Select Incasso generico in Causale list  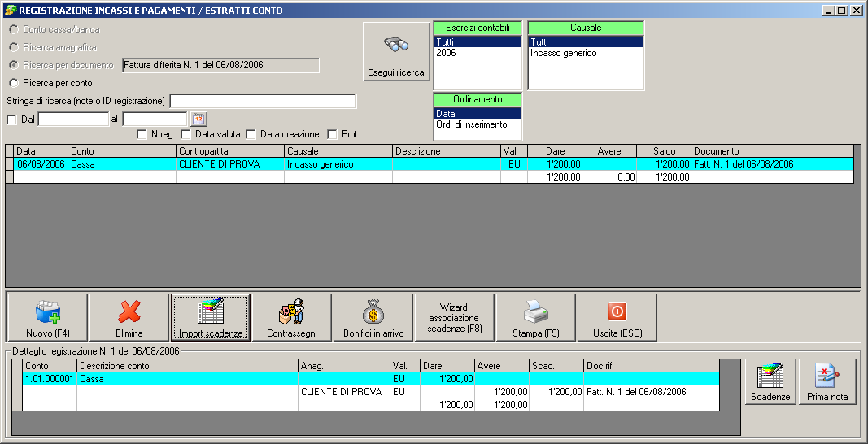coord(586,53)
